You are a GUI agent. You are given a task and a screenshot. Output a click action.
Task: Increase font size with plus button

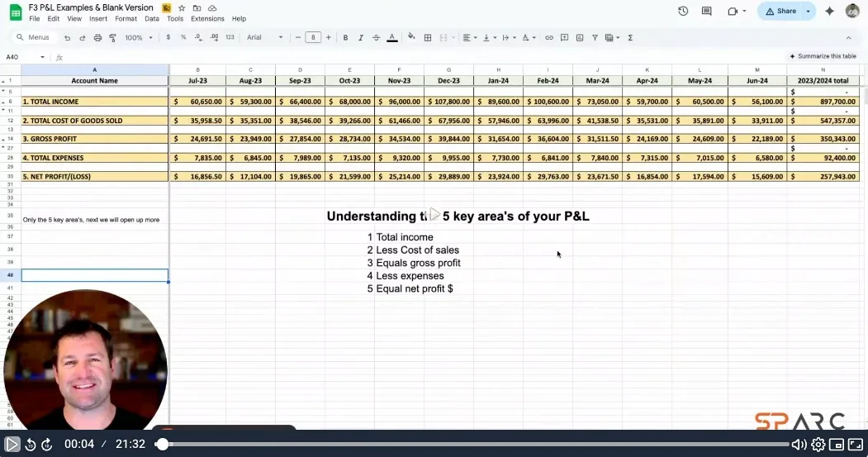[328, 38]
